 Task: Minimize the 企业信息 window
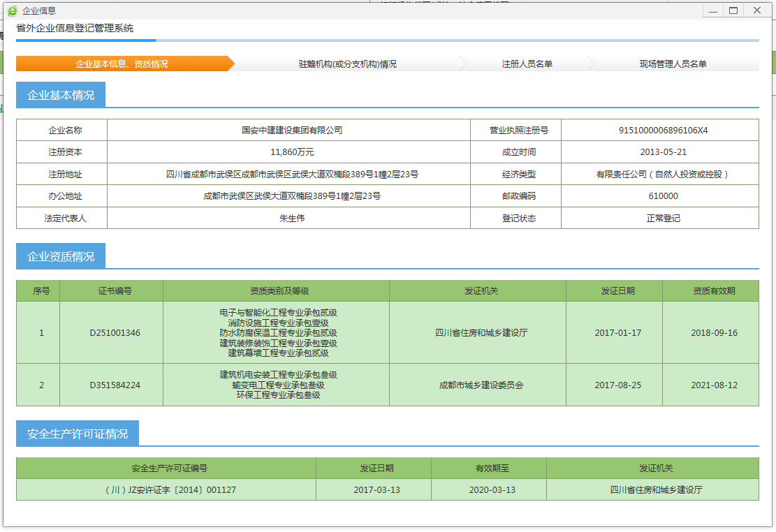coord(712,10)
